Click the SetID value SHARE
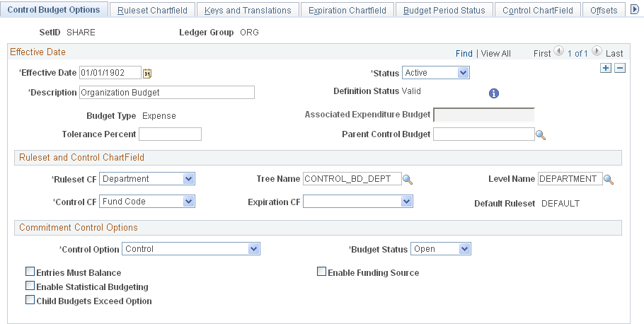The width and height of the screenshot is (644, 324). (x=81, y=33)
